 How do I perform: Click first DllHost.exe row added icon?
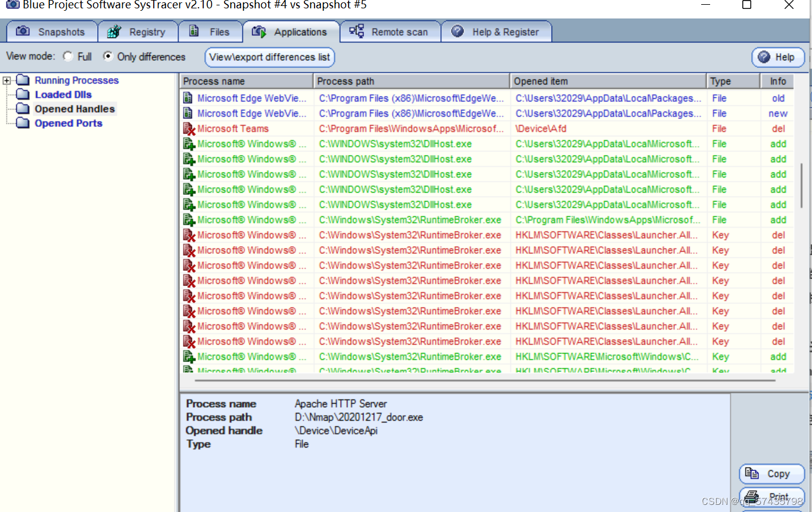pyautogui.click(x=189, y=144)
